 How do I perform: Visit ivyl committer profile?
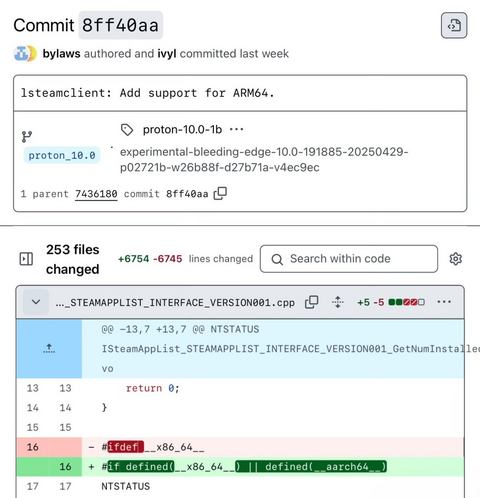167,54
